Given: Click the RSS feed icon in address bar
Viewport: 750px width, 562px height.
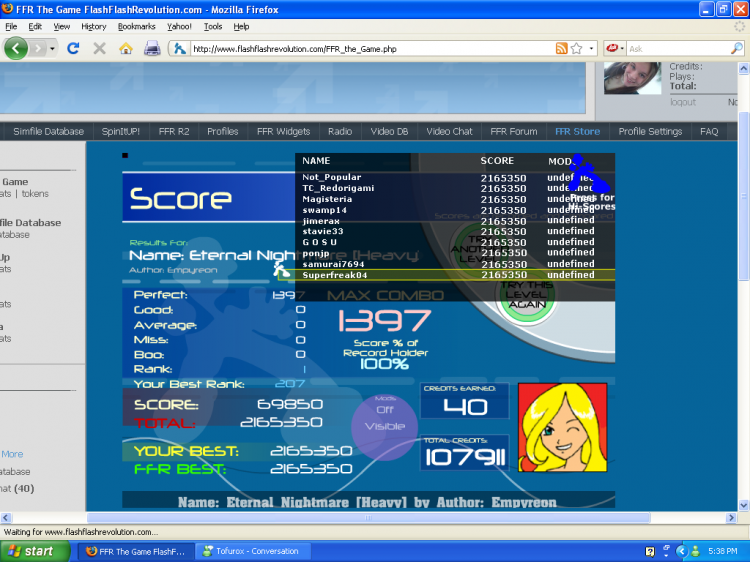Looking at the screenshot, I should click(562, 48).
